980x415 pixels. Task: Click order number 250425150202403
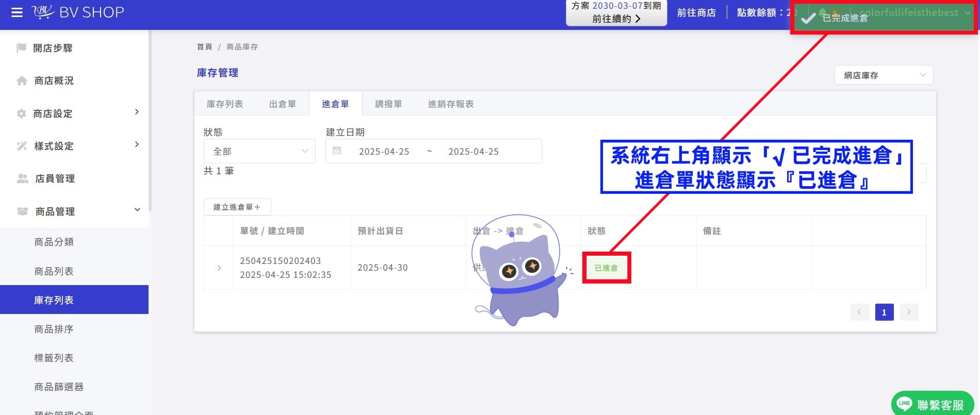coord(280,261)
